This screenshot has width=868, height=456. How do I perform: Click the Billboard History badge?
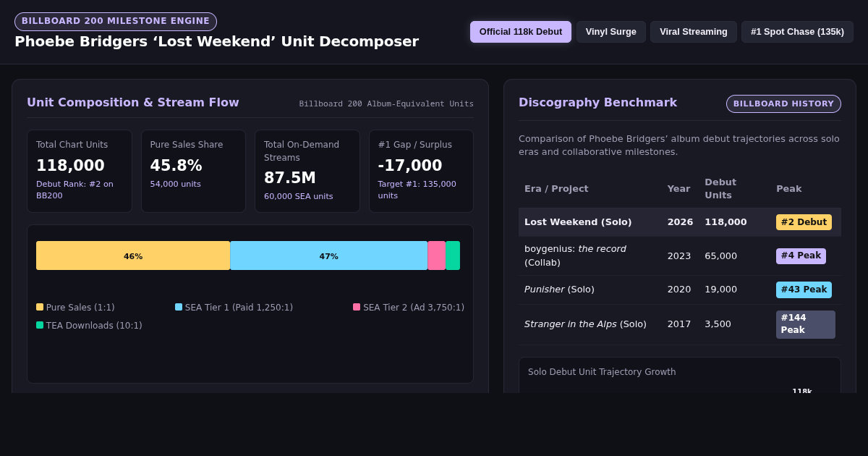783,104
